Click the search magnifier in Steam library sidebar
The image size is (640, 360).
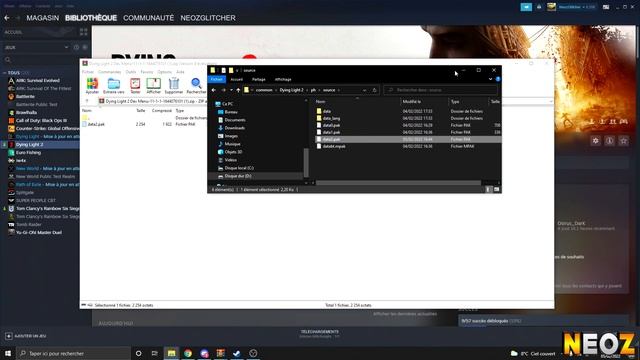[x=8, y=60]
